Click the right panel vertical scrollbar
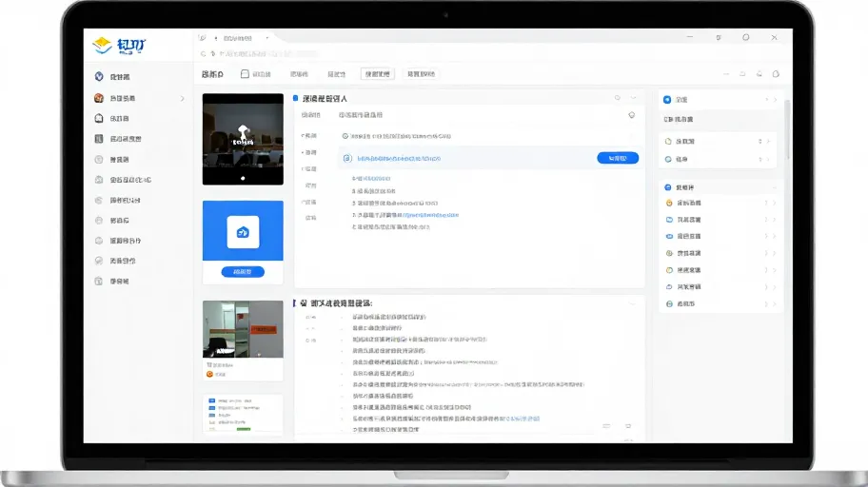This screenshot has width=868, height=487. (x=787, y=130)
